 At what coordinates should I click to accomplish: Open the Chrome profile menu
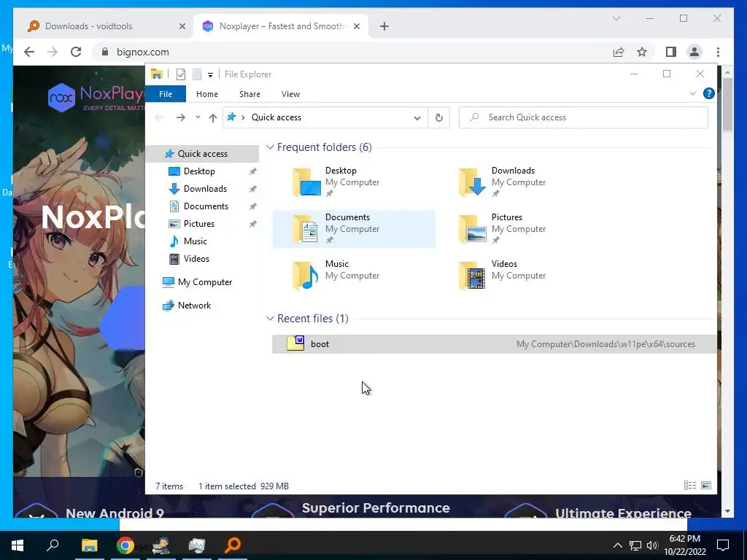tap(694, 52)
